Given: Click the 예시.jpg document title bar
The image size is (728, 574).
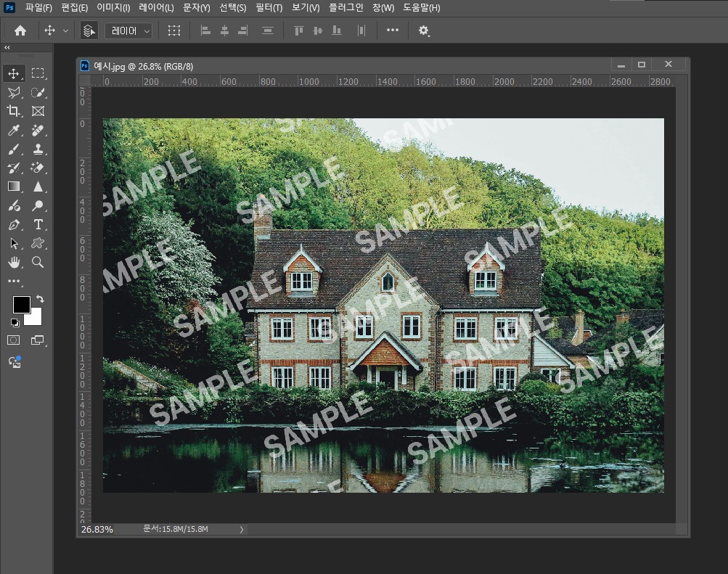Looking at the screenshot, I should [x=343, y=66].
